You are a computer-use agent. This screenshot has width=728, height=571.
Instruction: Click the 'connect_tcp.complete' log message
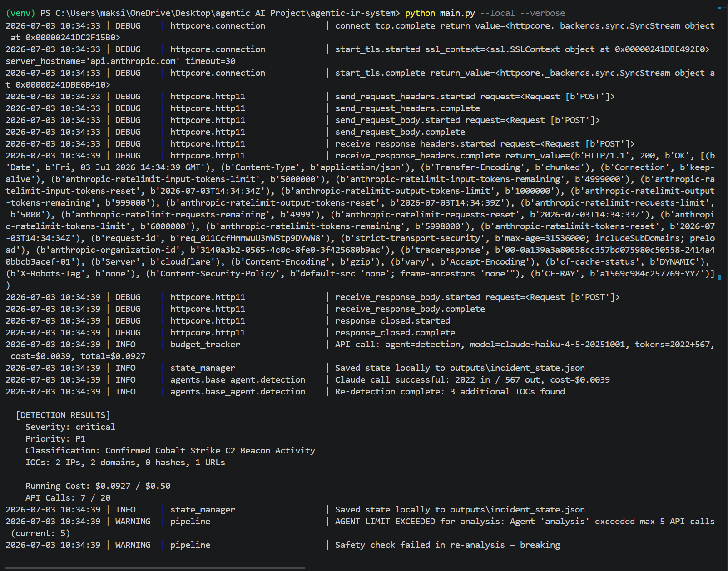[385, 26]
